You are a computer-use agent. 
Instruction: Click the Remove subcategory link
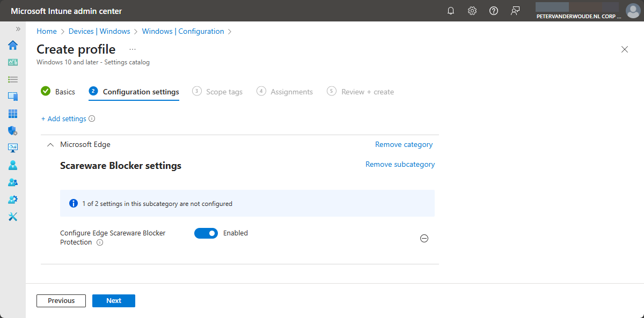pyautogui.click(x=400, y=165)
